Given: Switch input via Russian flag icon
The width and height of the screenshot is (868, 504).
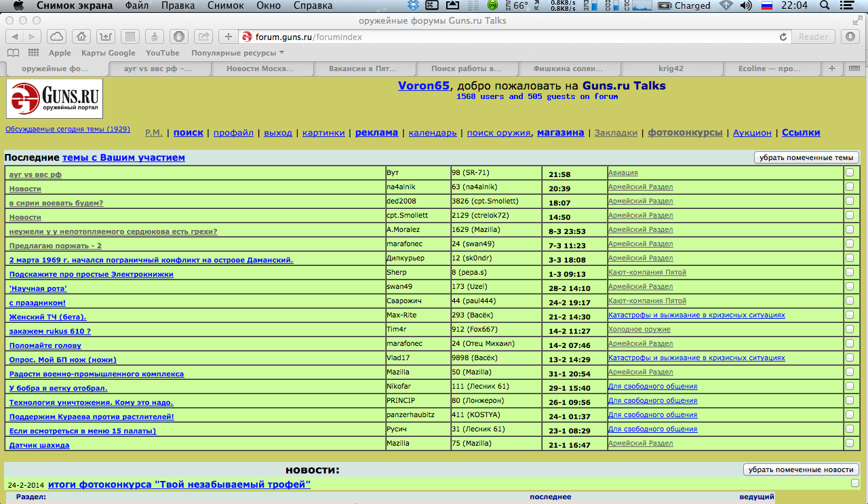Looking at the screenshot, I should [767, 6].
